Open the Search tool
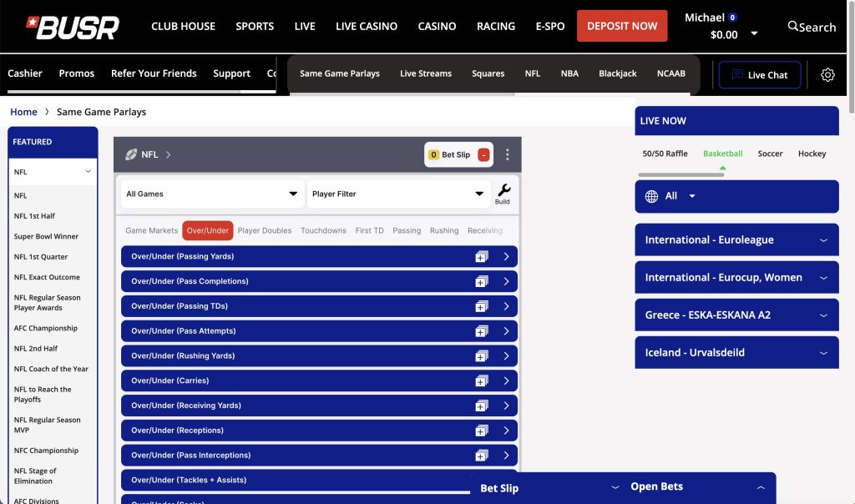Screen dimensions: 855x504 (x=810, y=27)
